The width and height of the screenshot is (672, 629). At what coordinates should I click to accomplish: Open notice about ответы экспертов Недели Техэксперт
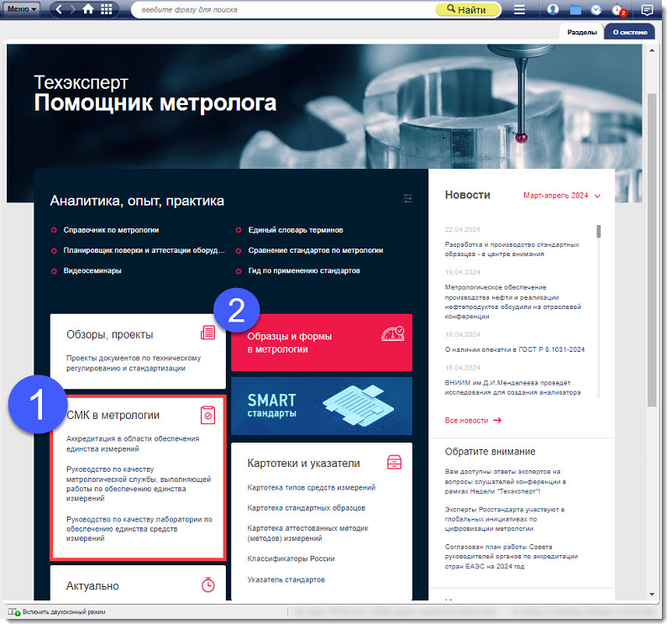click(x=505, y=481)
